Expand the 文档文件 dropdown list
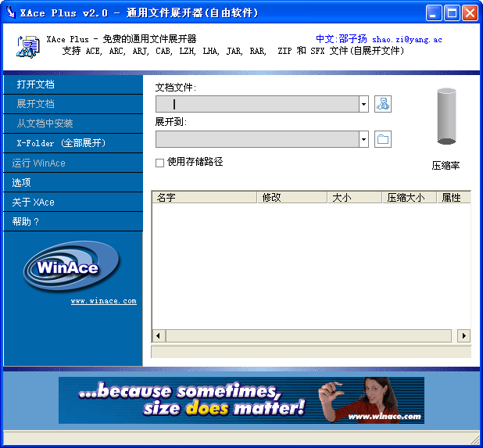Image resolution: width=483 pixels, height=448 pixels. point(363,104)
